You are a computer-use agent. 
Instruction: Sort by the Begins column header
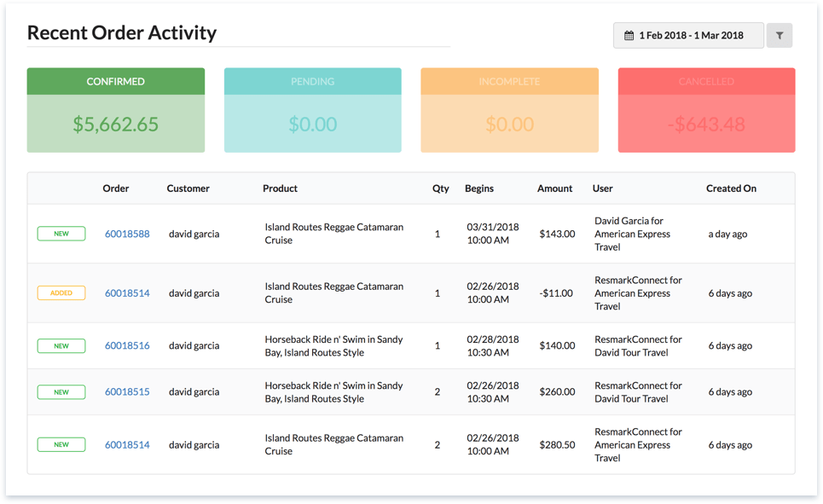(x=479, y=188)
